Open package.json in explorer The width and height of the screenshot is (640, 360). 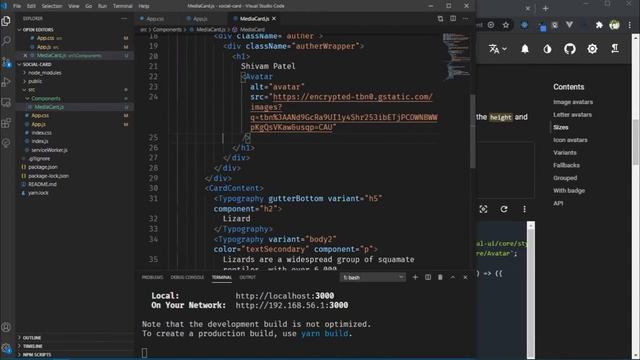click(42, 167)
